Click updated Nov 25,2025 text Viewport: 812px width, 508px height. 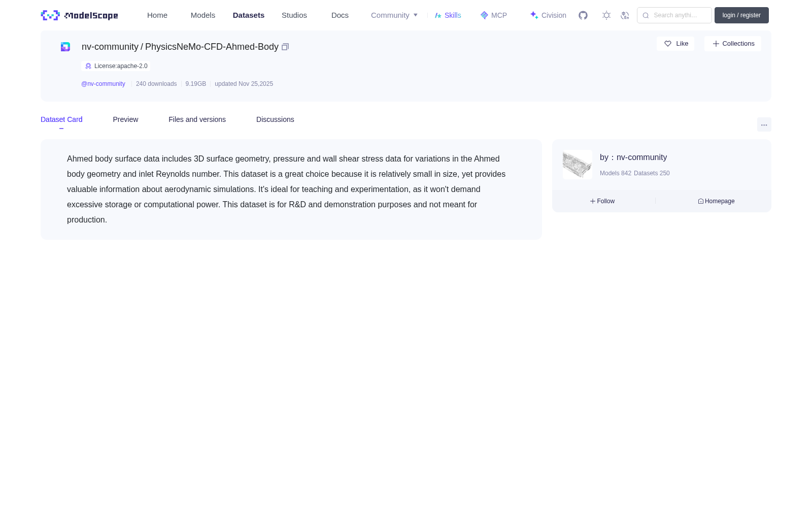[x=244, y=84]
